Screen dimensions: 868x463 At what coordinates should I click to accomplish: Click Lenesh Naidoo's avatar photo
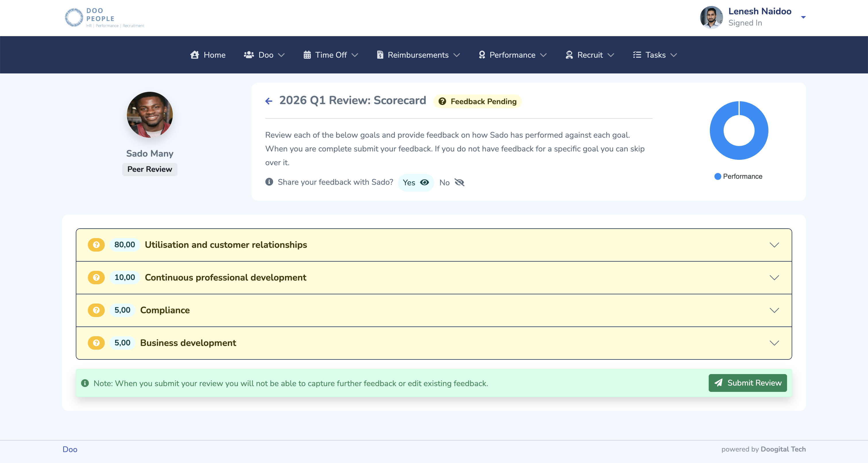pyautogui.click(x=711, y=17)
